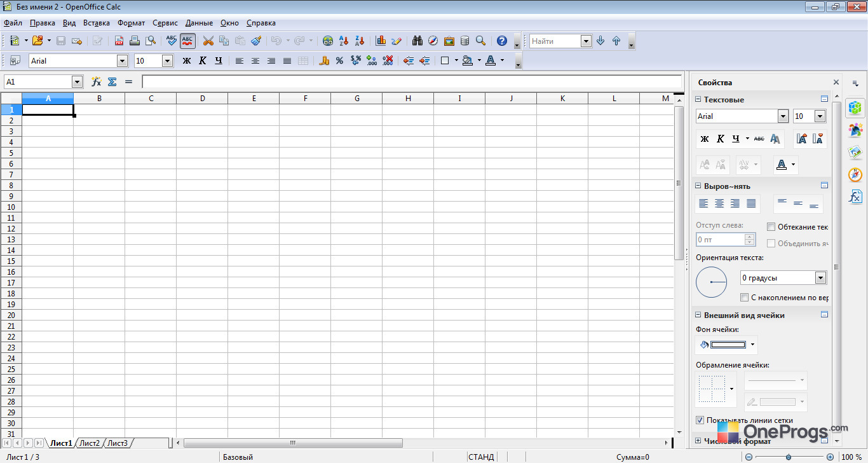Image resolution: width=868 pixels, height=463 pixels.
Task: Open the Function Wizard fx button
Action: 97,81
